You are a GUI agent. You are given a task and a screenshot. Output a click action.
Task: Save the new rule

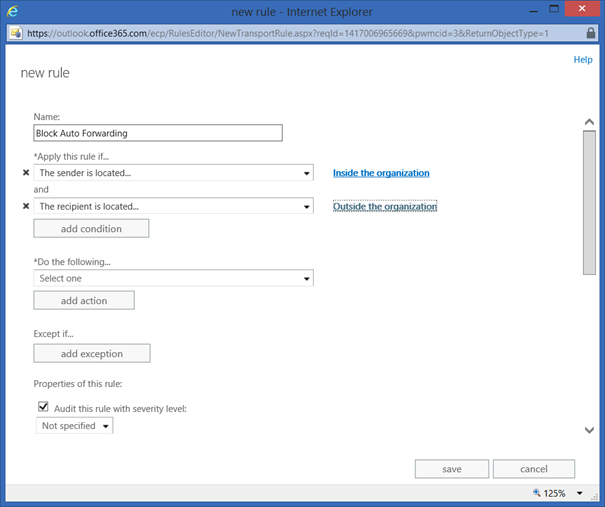(451, 469)
